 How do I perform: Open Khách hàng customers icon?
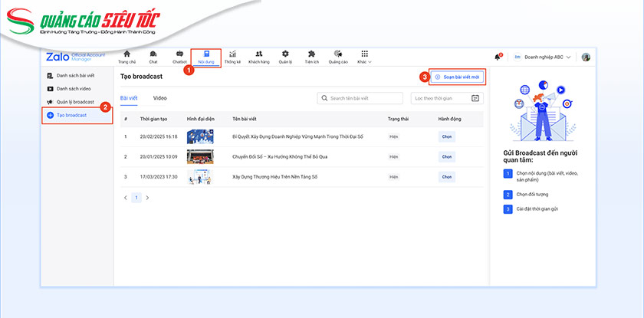tap(259, 54)
